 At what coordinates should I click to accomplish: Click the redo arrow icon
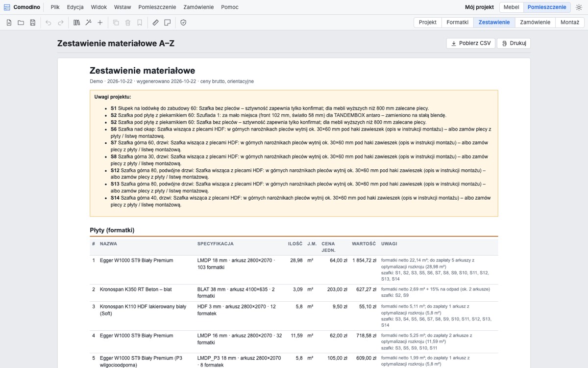point(61,23)
